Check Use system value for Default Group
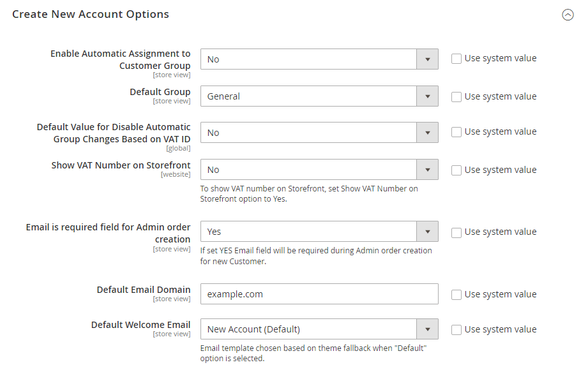Image resolution: width=588 pixels, height=365 pixels. point(456,97)
